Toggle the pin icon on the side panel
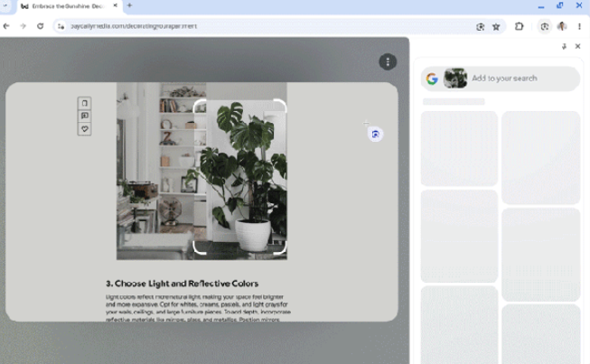 [564, 46]
